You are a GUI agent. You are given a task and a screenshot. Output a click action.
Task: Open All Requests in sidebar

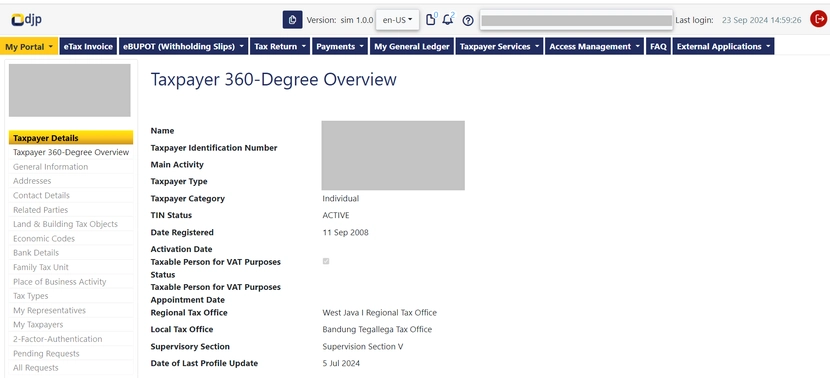[71, 368]
